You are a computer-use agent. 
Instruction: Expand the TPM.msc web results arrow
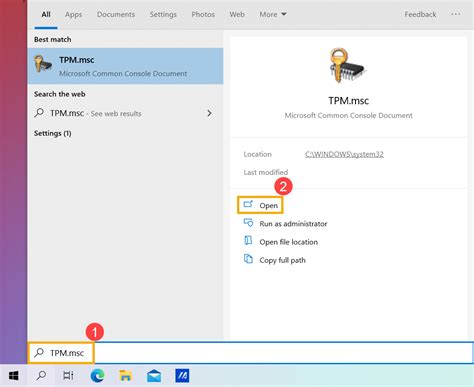pyautogui.click(x=209, y=113)
